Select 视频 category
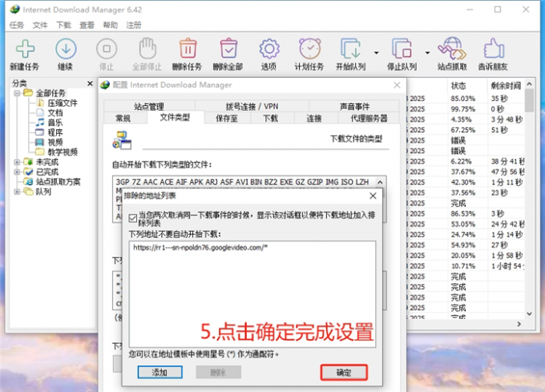The width and height of the screenshot is (545, 392). tap(55, 142)
